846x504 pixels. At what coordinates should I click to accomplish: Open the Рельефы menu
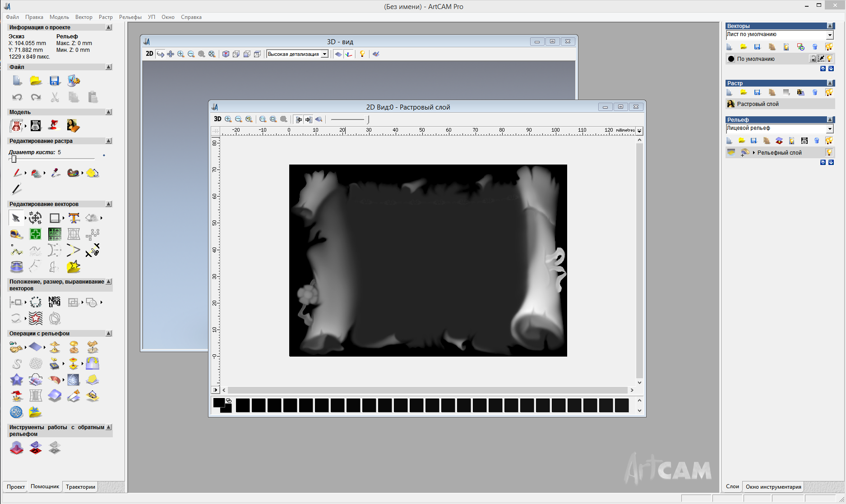(x=130, y=17)
